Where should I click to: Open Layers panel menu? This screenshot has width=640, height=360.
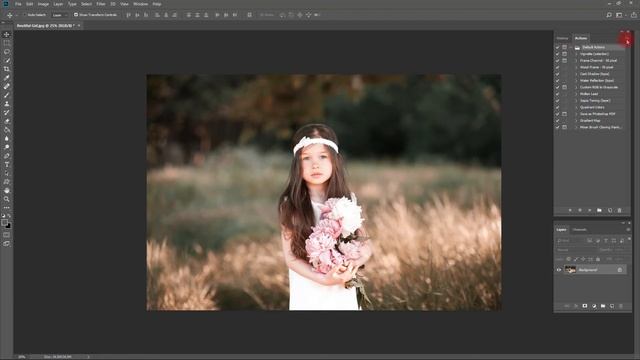pyautogui.click(x=628, y=230)
